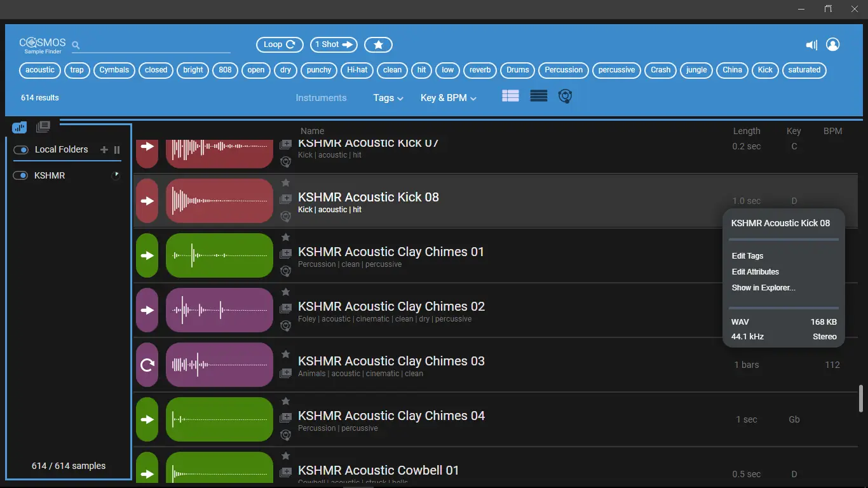Image resolution: width=868 pixels, height=488 pixels.
Task: Click the similar-sounds icon in the filter bar
Action: point(565,96)
